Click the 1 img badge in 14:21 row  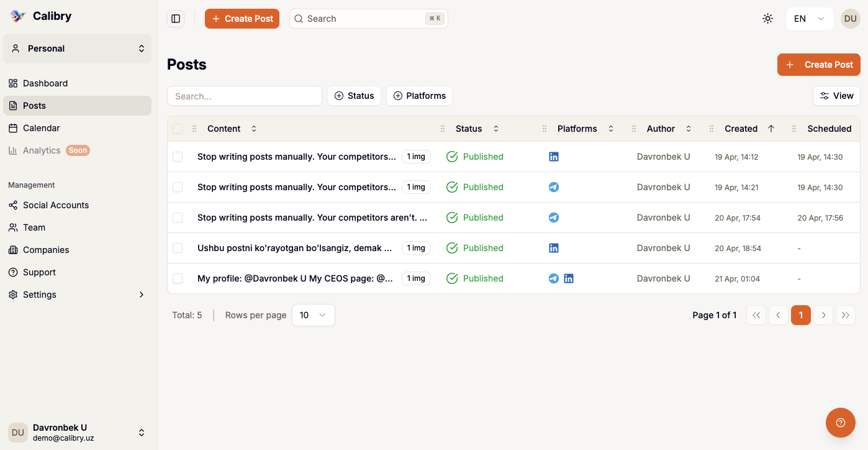pos(416,187)
